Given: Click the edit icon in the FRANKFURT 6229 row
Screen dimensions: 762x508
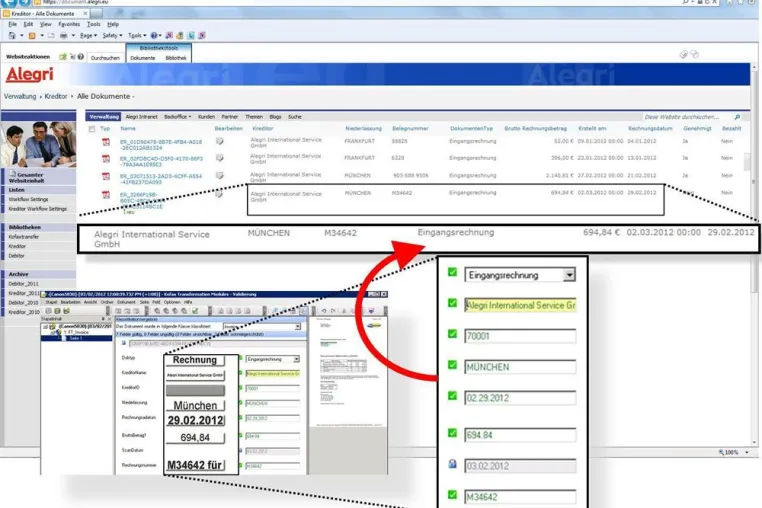Looking at the screenshot, I should [220, 158].
